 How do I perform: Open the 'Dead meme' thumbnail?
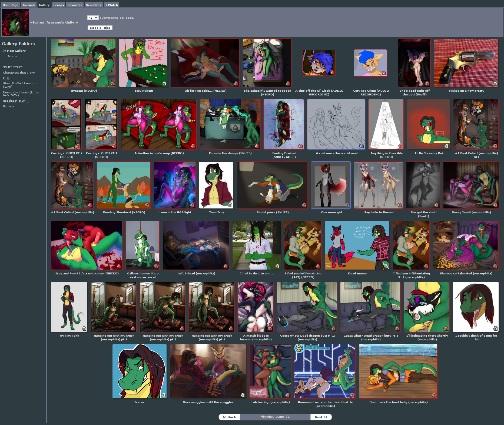click(357, 245)
